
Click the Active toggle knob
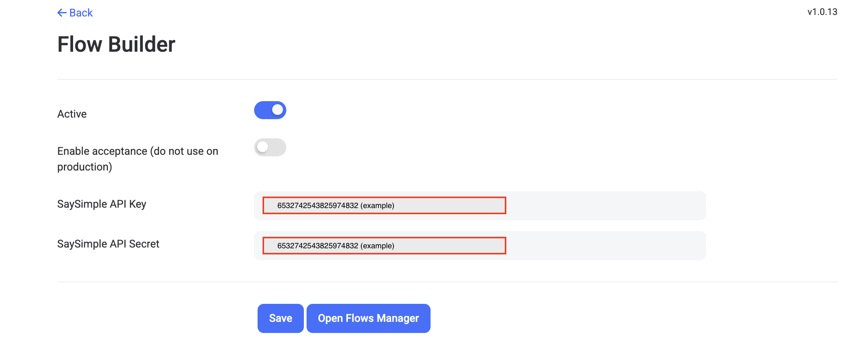tap(277, 110)
